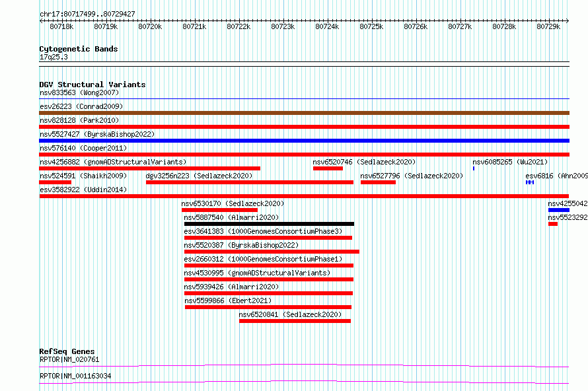This screenshot has width=588, height=391.
Task: Open esv3582922 (Uddin2014) label
Action: [x=83, y=190]
